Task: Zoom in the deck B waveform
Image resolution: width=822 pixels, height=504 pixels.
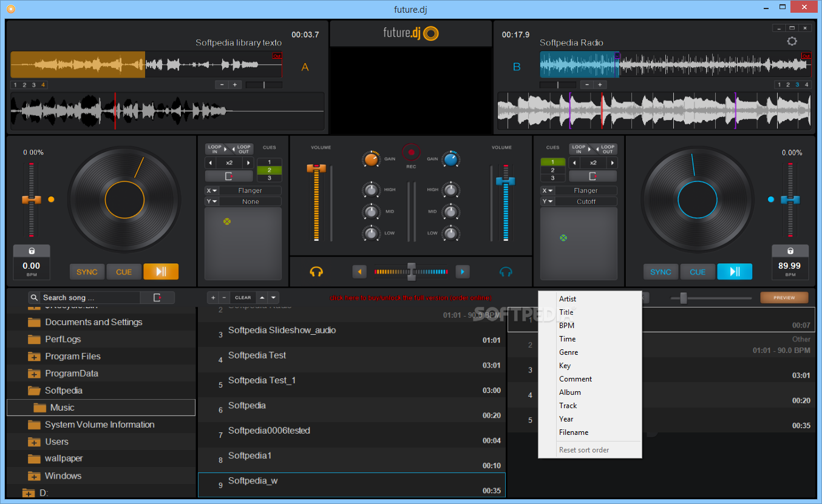Action: [600, 85]
